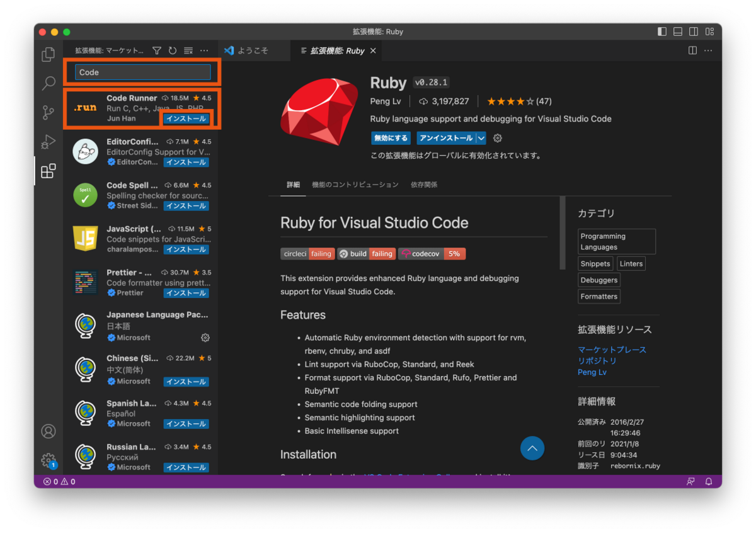Image resolution: width=756 pixels, height=533 pixels.
Task: Open notifications bell in status bar
Action: pos(709,481)
